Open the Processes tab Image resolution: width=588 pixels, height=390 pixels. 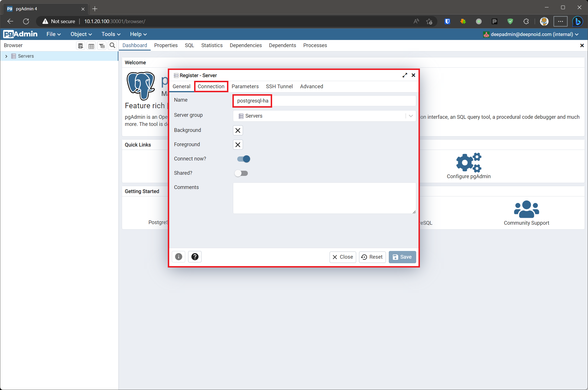coord(315,45)
